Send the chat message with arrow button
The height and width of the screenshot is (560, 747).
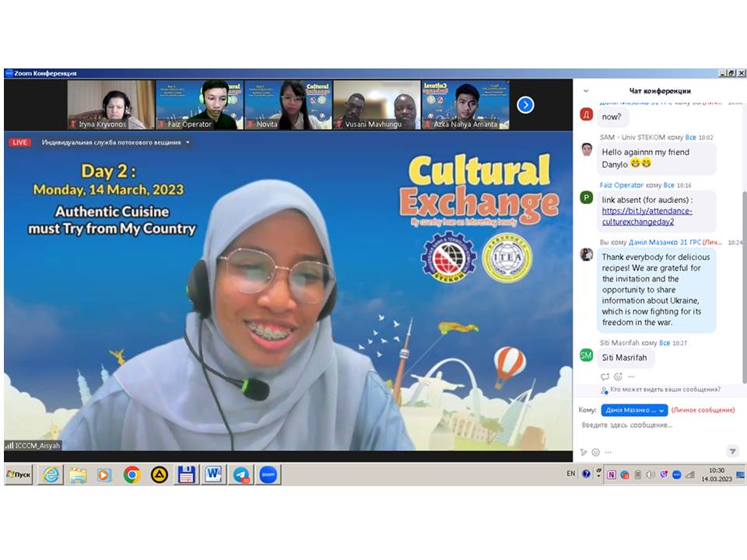pos(732,451)
